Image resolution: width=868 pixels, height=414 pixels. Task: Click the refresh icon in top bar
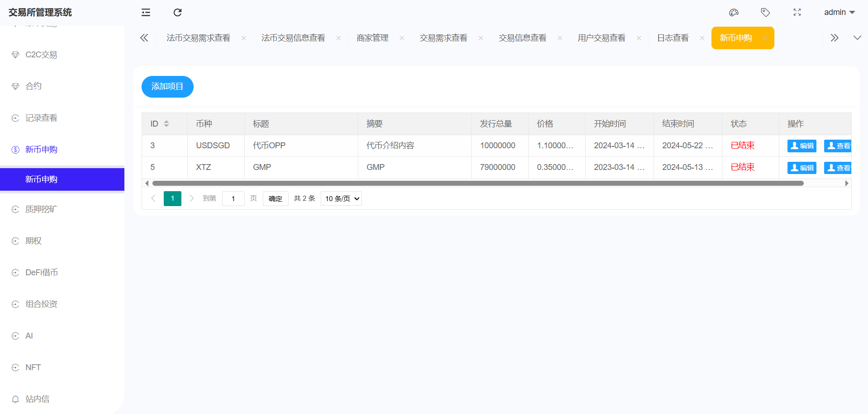tap(177, 12)
